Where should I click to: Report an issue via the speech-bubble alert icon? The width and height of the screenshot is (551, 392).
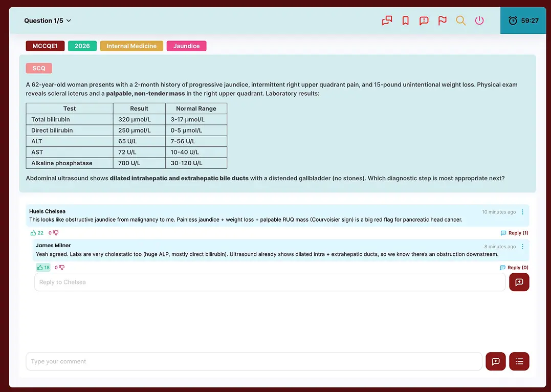pyautogui.click(x=424, y=20)
